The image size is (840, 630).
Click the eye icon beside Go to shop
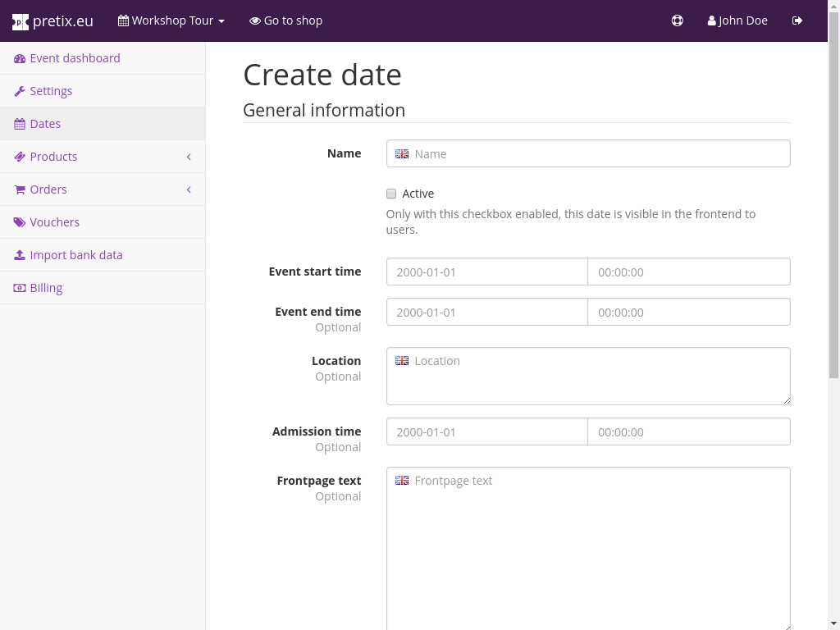(x=255, y=21)
